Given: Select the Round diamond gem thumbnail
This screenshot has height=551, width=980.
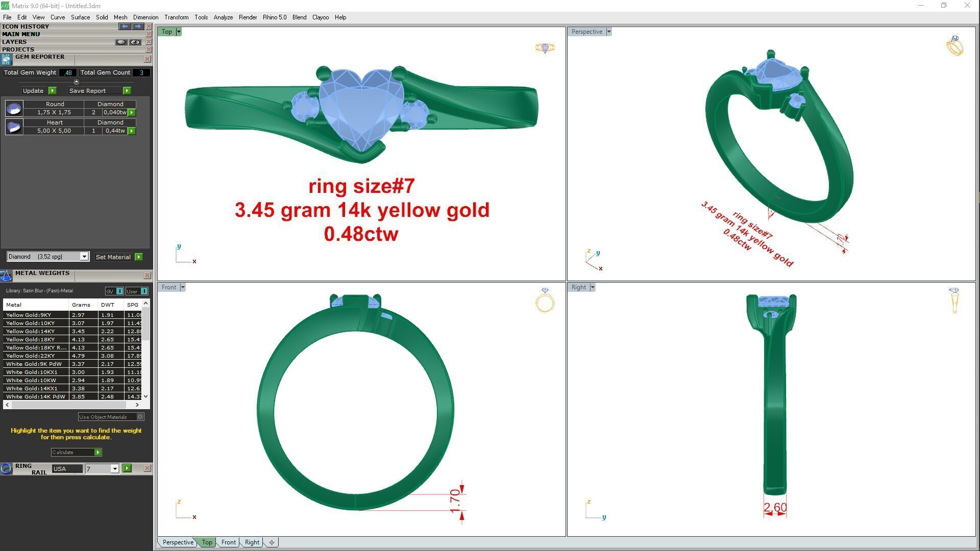Looking at the screenshot, I should [x=14, y=108].
